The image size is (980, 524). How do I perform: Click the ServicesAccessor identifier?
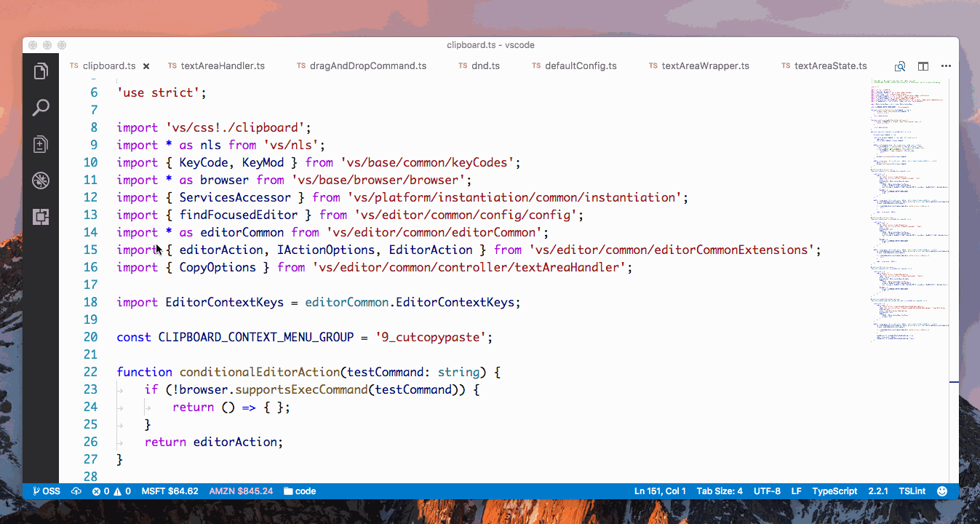tap(235, 197)
